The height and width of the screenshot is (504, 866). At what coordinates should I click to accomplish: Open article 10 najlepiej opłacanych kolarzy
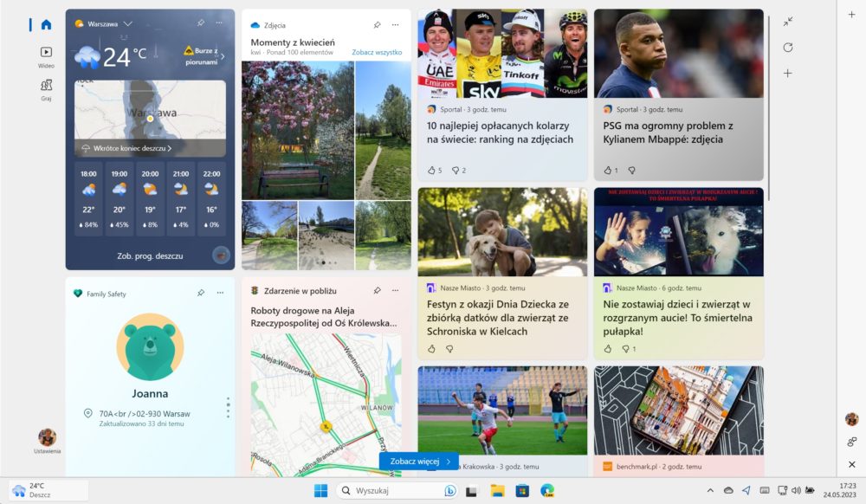[x=500, y=132]
